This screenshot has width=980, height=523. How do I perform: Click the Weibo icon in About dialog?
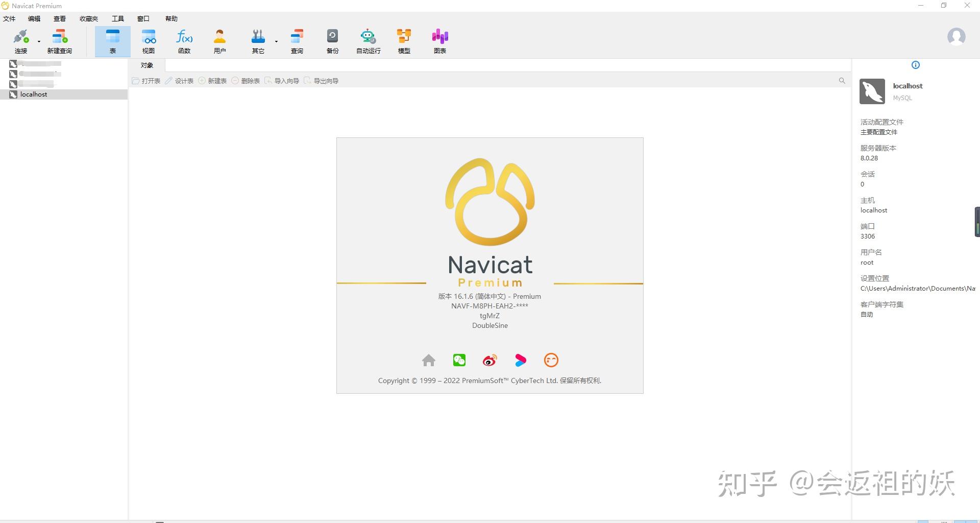[x=490, y=361]
